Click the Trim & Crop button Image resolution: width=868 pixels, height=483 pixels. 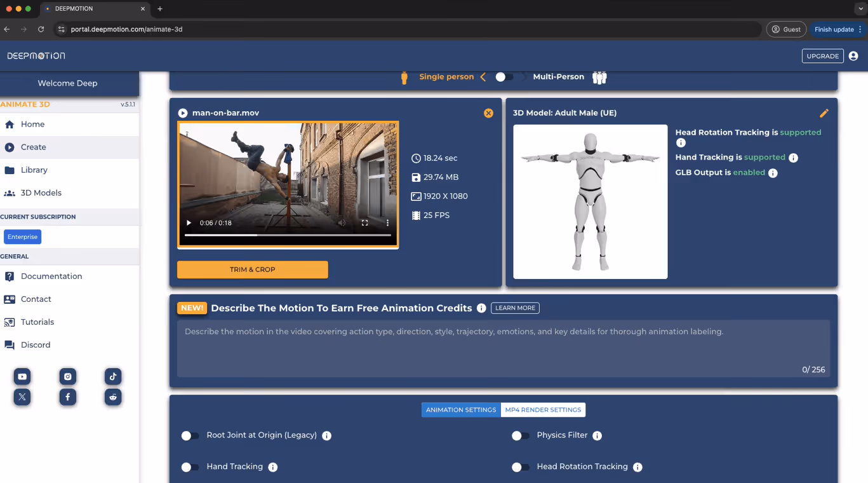pos(252,269)
